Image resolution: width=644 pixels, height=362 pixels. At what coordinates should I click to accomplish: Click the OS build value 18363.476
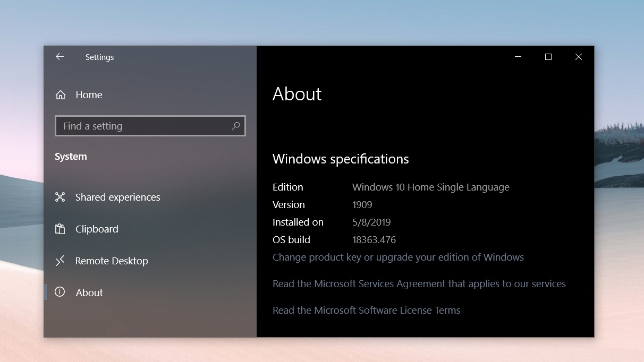pos(374,239)
